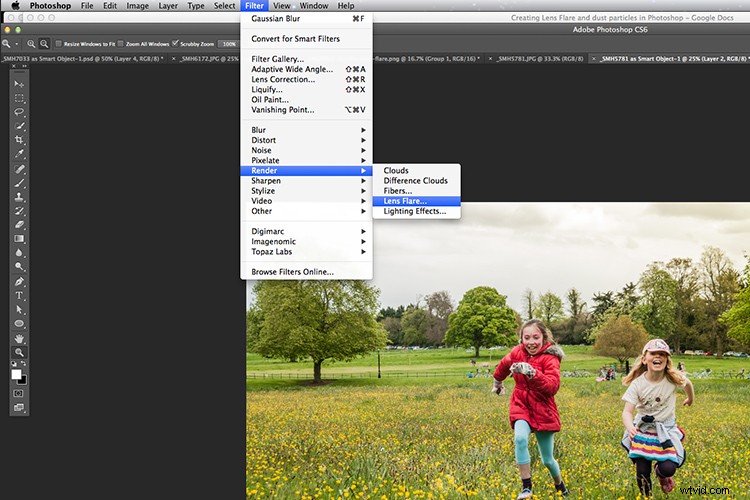Image resolution: width=750 pixels, height=500 pixels.
Task: Select the Type tool
Action: coord(19,295)
